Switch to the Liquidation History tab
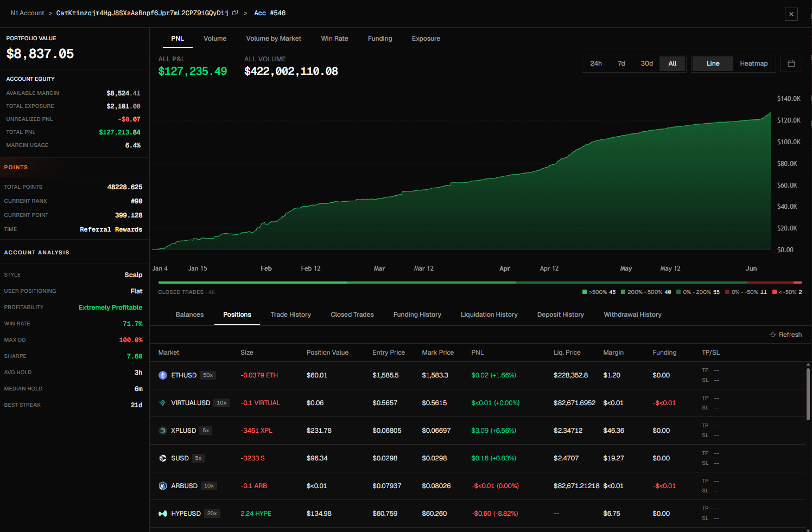This screenshot has height=532, width=812. click(489, 315)
